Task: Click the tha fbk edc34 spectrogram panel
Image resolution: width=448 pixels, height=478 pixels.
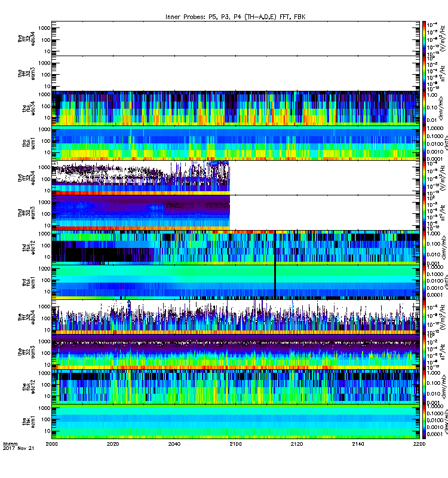Action: pyautogui.click(x=235, y=108)
